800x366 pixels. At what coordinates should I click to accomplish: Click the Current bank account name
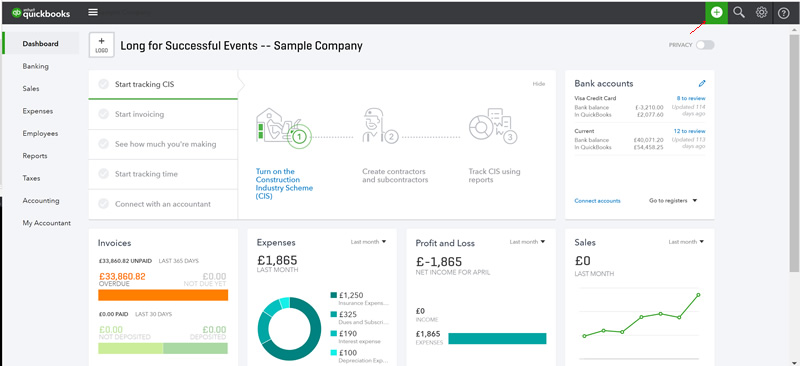[x=583, y=131]
